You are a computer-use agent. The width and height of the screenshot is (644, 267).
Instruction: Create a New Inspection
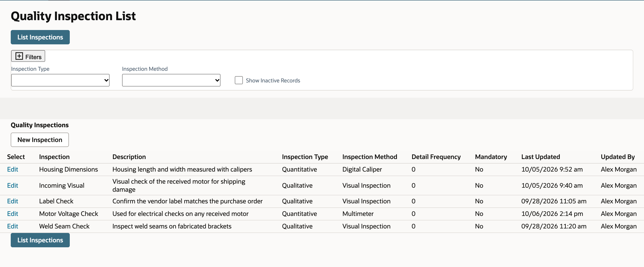40,140
